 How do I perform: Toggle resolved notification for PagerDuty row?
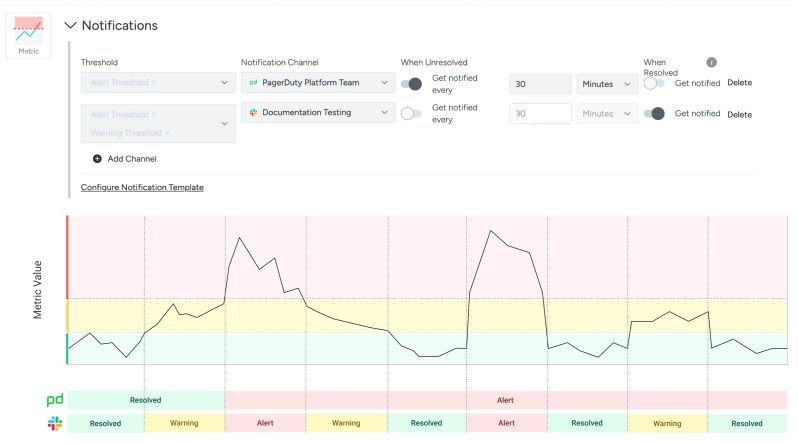[x=654, y=84]
